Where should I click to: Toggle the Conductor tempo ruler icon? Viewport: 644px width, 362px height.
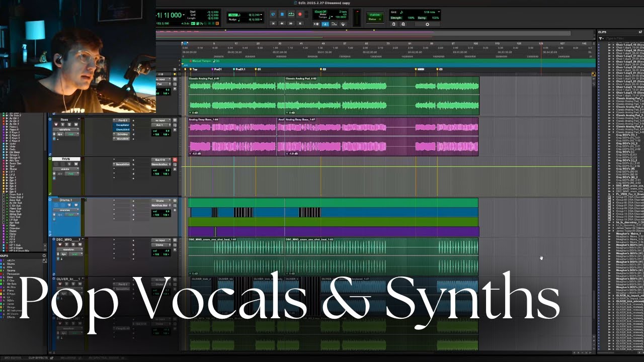[x=343, y=24]
